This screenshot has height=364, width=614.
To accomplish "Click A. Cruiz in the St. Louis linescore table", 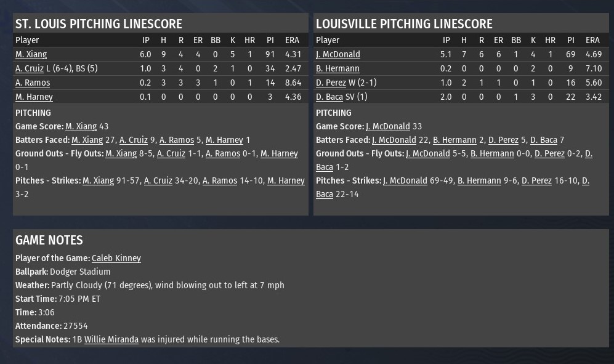I will pos(30,68).
